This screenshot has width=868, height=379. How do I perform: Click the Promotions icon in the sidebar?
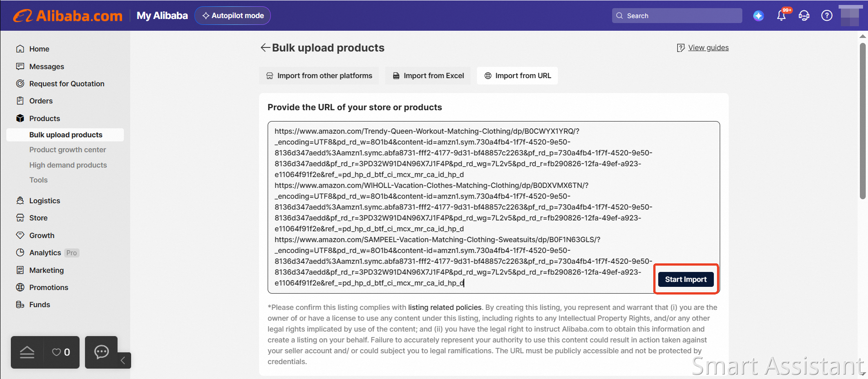coord(20,287)
